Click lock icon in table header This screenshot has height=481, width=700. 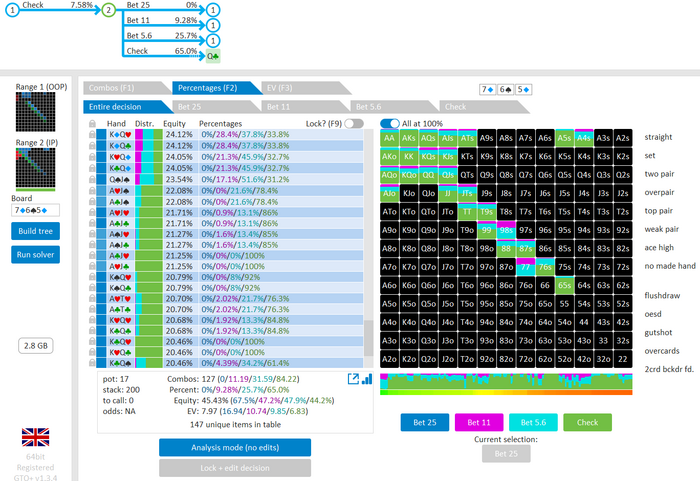(92, 124)
